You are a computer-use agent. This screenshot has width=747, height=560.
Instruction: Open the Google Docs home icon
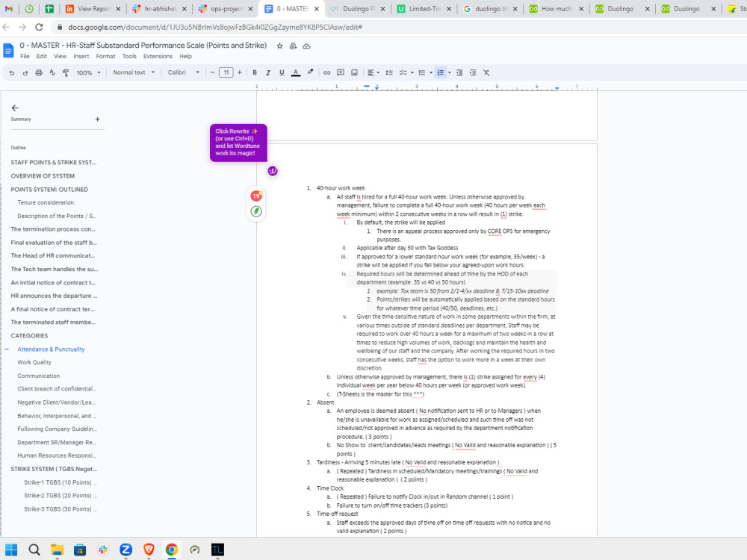point(8,51)
